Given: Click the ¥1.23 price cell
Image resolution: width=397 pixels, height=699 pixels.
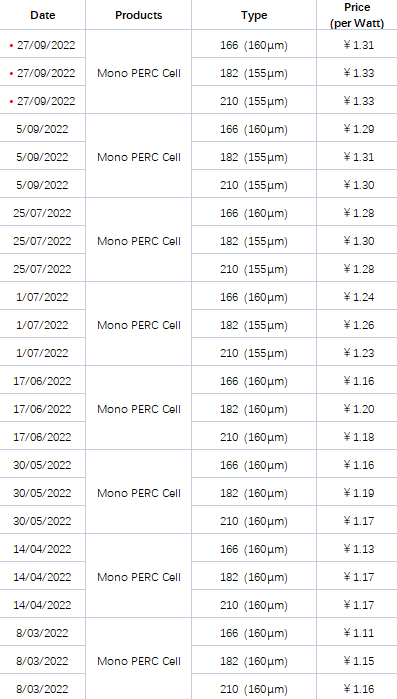Looking at the screenshot, I should tap(359, 353).
